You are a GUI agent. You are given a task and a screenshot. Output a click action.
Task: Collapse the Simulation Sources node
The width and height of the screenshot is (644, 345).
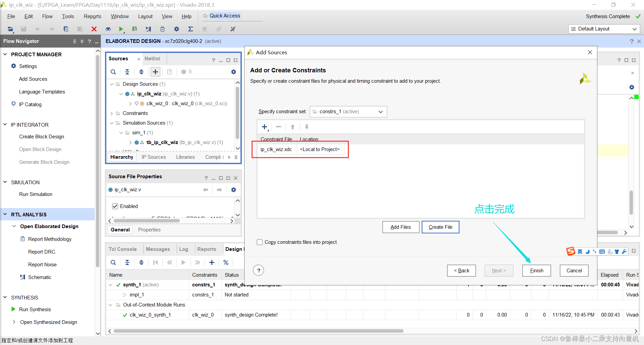click(x=112, y=123)
